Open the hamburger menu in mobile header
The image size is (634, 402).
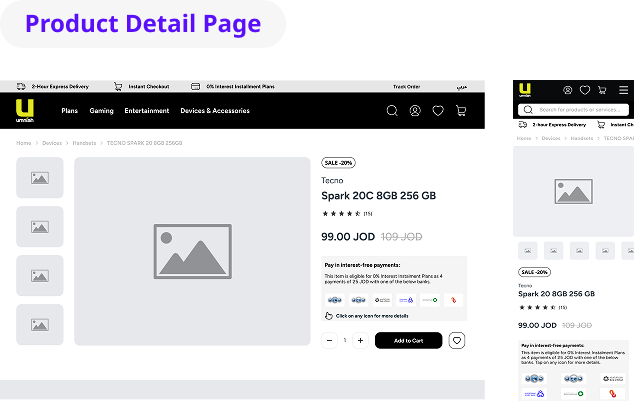pyautogui.click(x=623, y=90)
